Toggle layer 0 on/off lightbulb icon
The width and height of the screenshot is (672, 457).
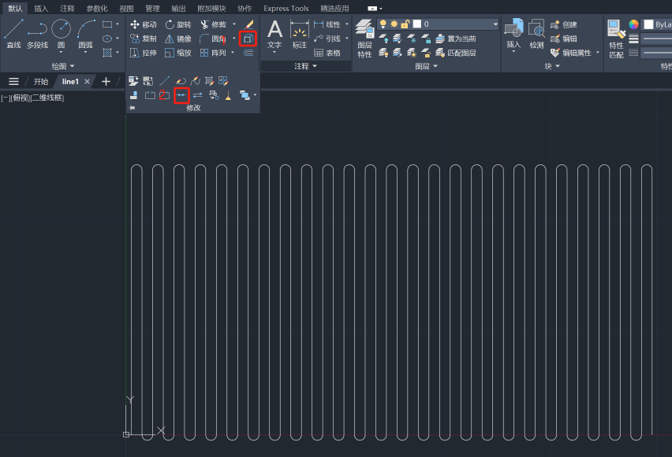pyautogui.click(x=383, y=24)
